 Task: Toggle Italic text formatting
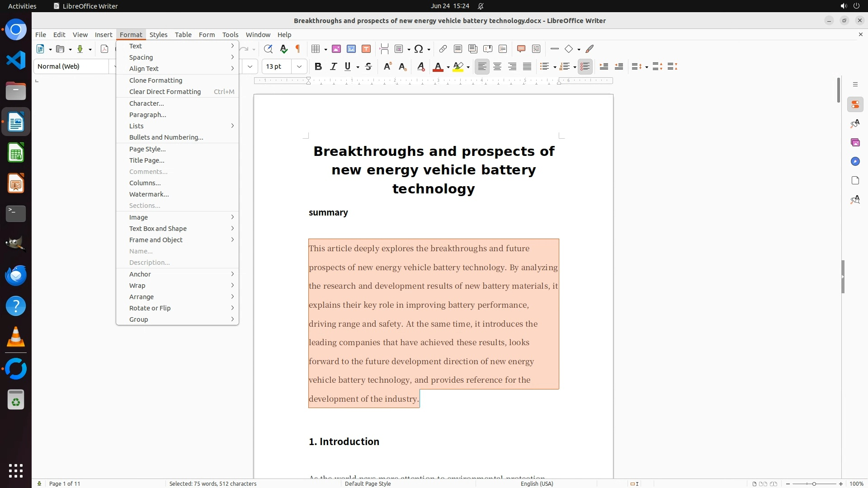333,66
